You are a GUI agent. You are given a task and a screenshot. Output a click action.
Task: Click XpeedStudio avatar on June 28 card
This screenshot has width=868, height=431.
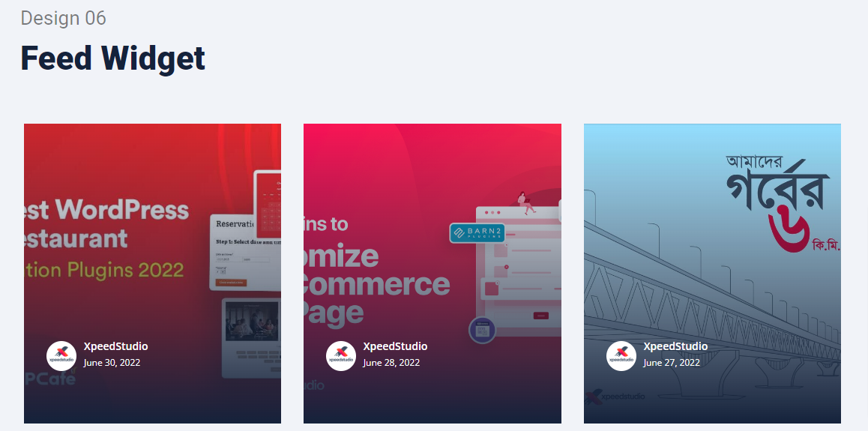[x=341, y=356]
